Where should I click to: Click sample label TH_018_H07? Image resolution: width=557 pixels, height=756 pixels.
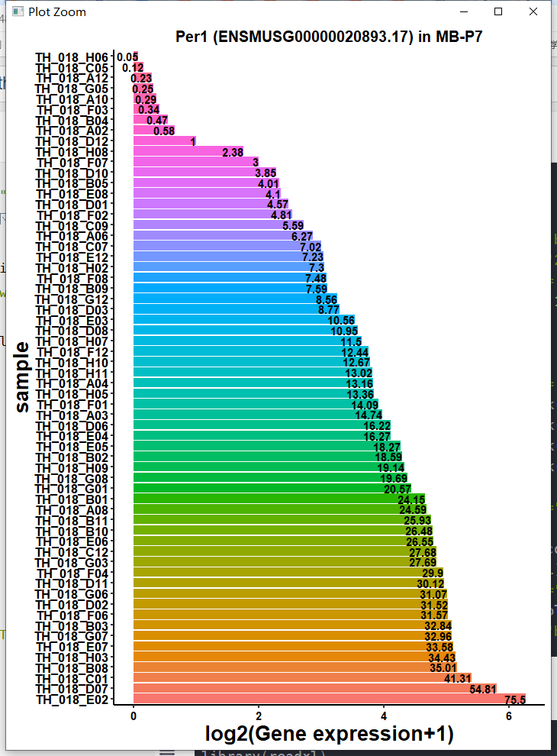click(72, 342)
